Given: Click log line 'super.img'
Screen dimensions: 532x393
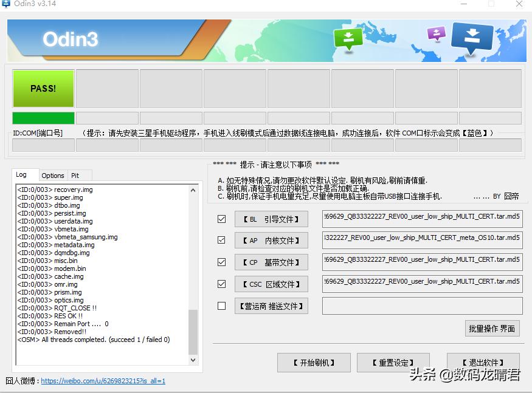Looking at the screenshot, I should pos(50,197).
